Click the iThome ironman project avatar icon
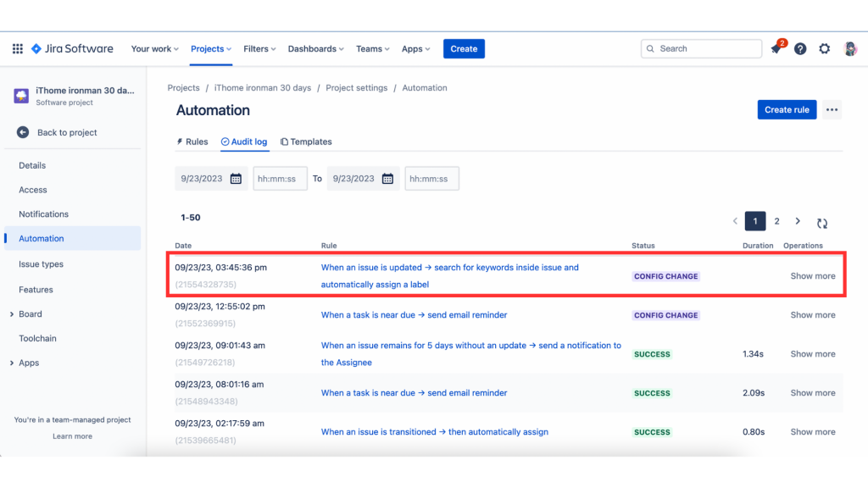Viewport: 868px width, 488px height. [x=21, y=95]
